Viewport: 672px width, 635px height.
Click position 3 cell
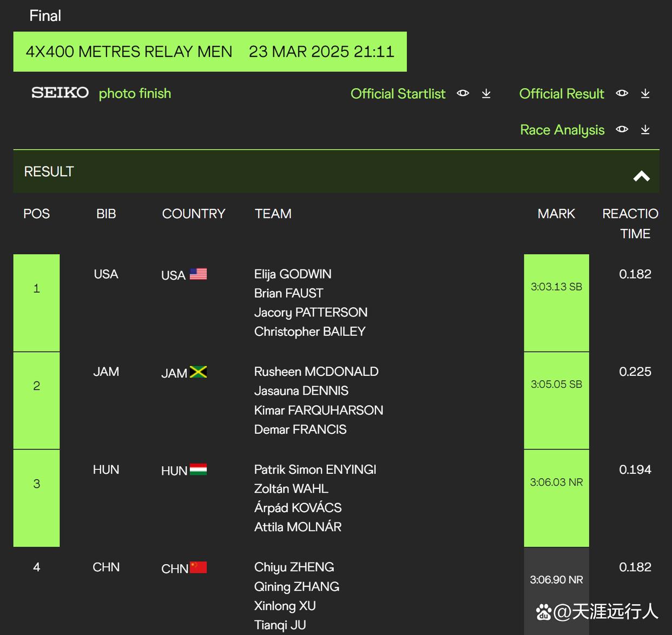tap(36, 498)
